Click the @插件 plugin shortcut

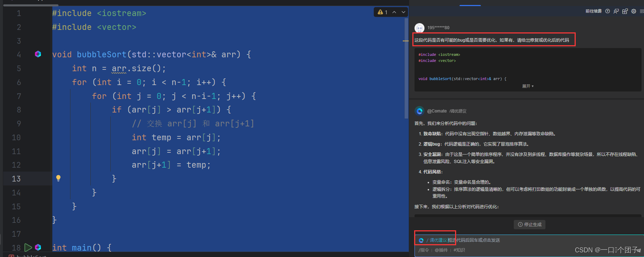441,250
